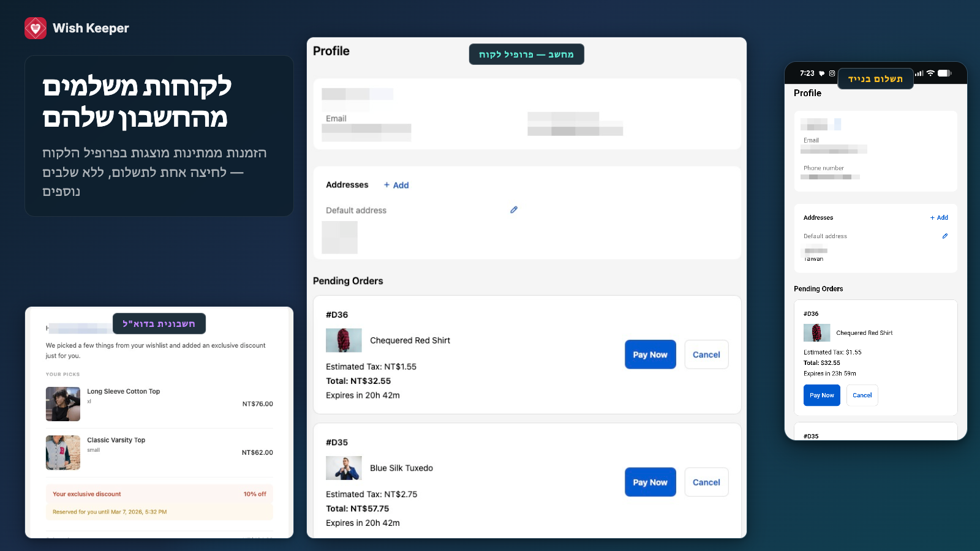Image resolution: width=980 pixels, height=551 pixels.
Task: Open the Chequered Red Shirt thumbnail on desktop
Action: coord(344,340)
